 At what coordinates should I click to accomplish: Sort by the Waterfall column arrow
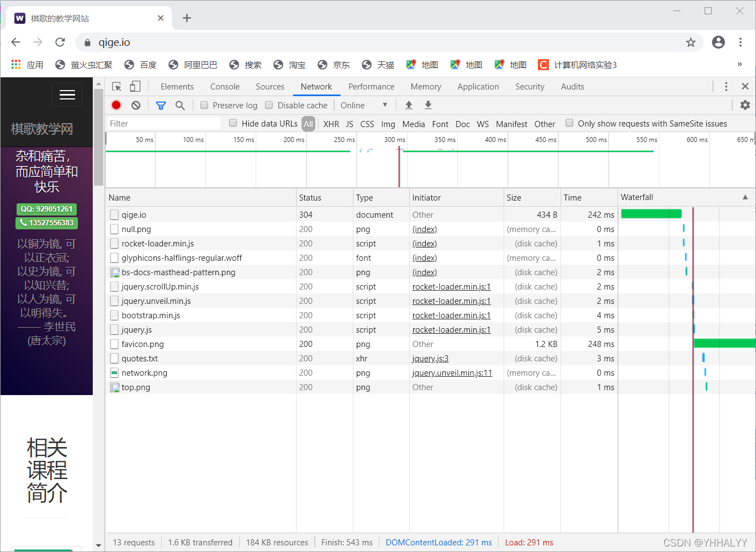coord(745,197)
